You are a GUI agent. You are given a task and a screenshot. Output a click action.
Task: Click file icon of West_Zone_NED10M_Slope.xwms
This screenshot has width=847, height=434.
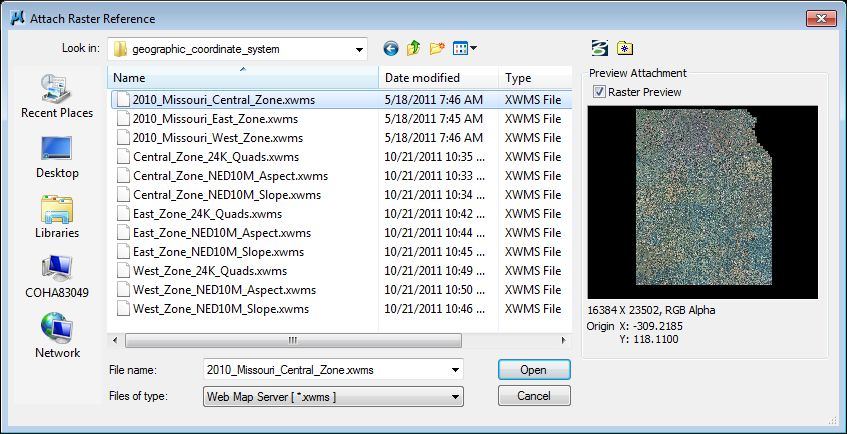[124, 309]
